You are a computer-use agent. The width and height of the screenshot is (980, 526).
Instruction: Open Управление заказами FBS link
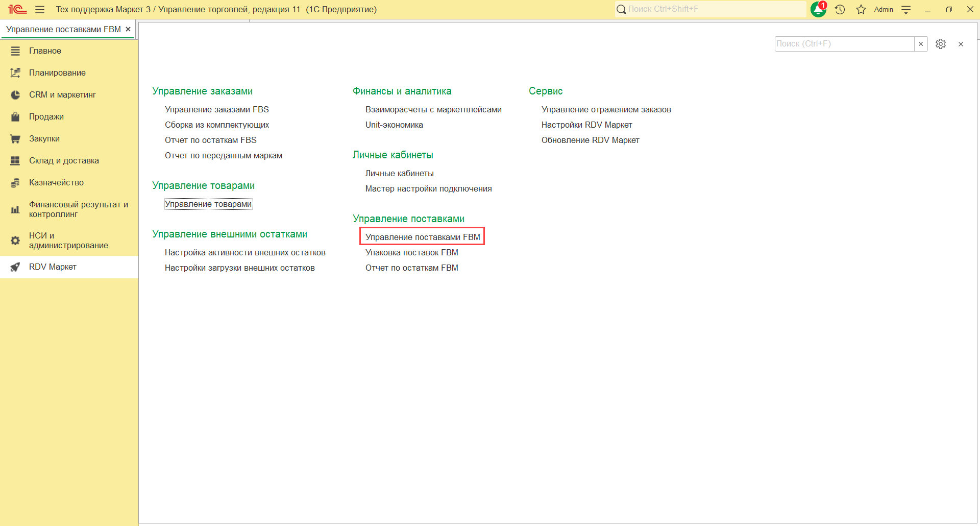coord(216,109)
